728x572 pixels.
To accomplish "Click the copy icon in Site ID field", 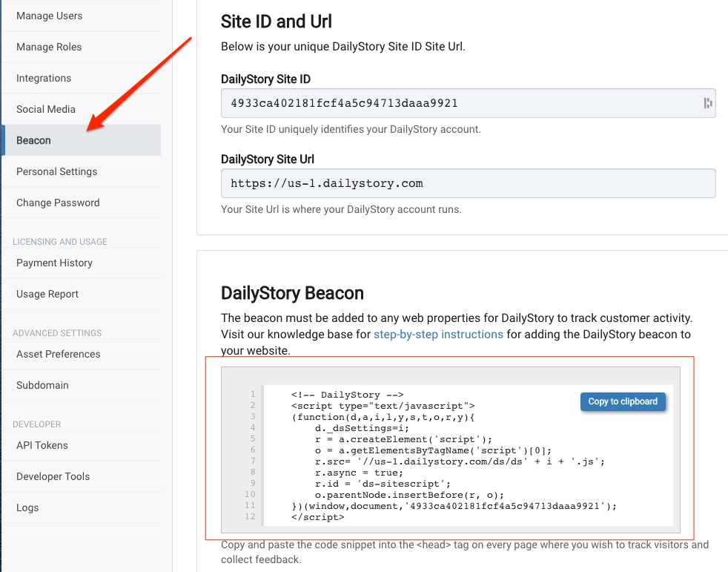I will [x=707, y=103].
